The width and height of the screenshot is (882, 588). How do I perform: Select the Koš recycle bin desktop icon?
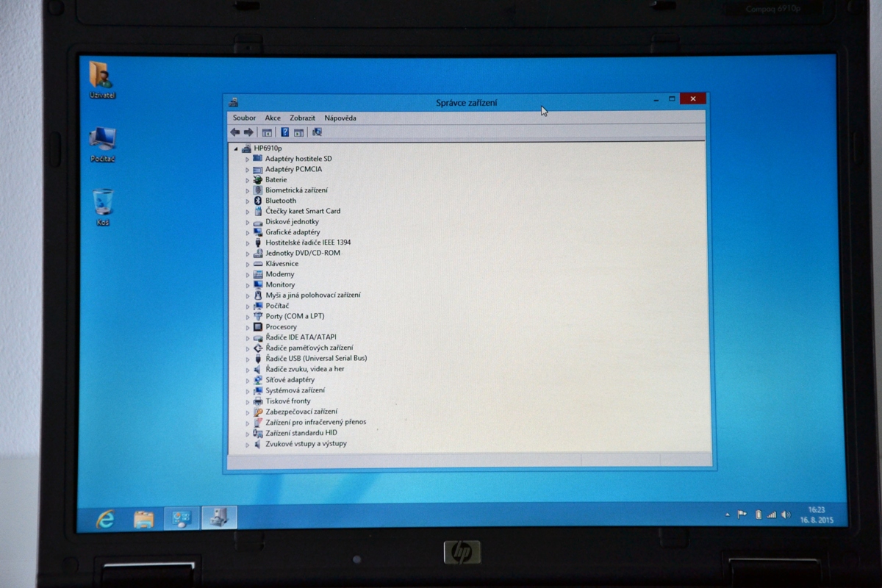point(103,206)
